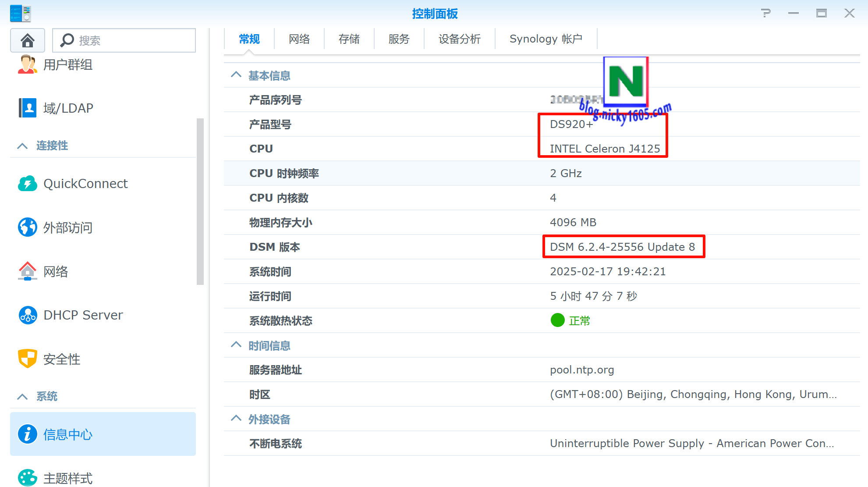The width and height of the screenshot is (868, 487).
Task: Select uptime 5 小时 47 分 7 秒
Action: 593,296
